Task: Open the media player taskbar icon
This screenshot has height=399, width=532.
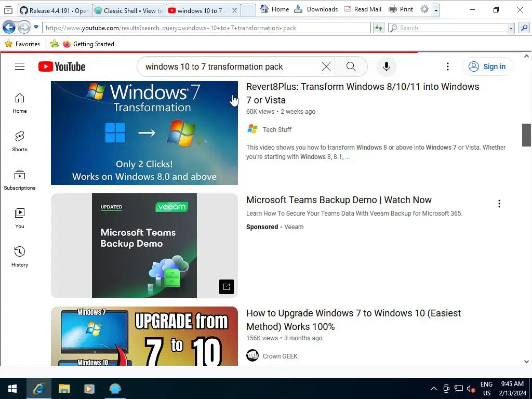Action: click(x=89, y=389)
